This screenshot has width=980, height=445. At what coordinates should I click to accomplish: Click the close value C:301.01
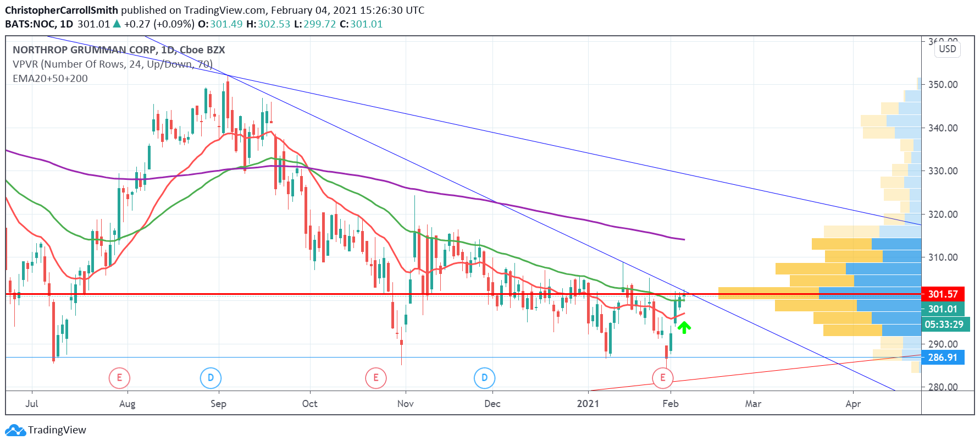pyautogui.click(x=361, y=24)
